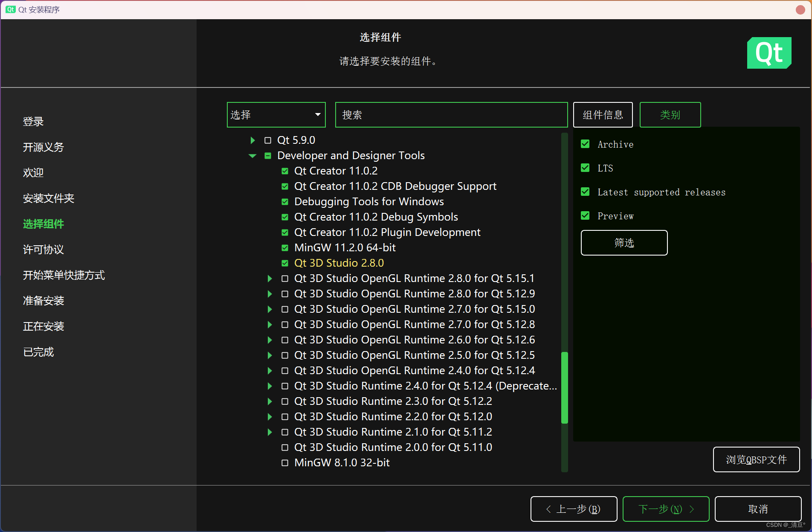The image size is (812, 532).
Task: Select the 许可协议 step in sidebar
Action: coord(43,250)
